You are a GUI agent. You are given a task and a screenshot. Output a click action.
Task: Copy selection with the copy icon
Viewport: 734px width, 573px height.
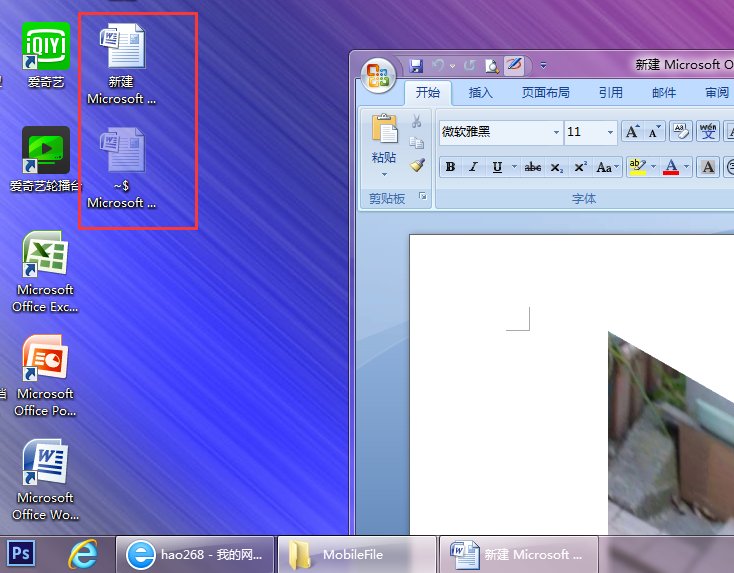416,143
